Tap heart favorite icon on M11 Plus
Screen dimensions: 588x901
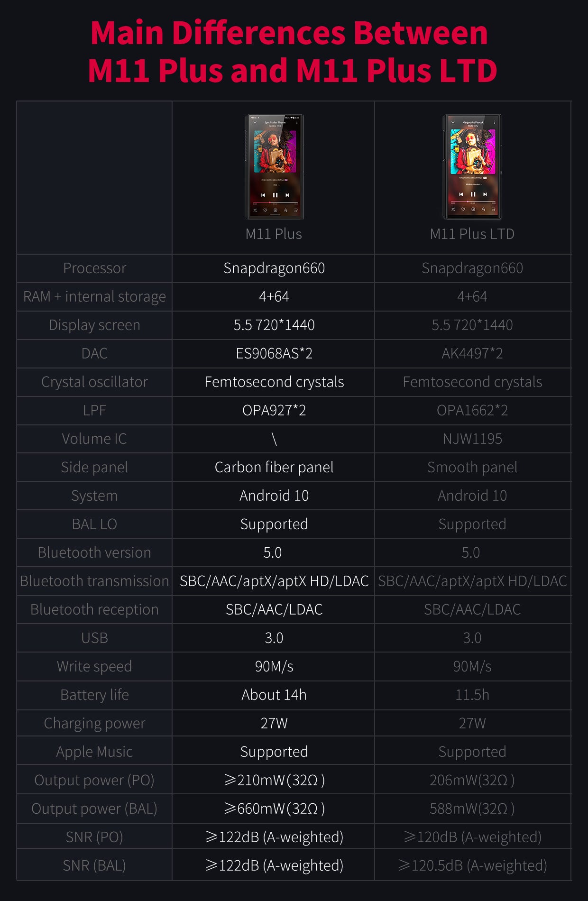(265, 210)
